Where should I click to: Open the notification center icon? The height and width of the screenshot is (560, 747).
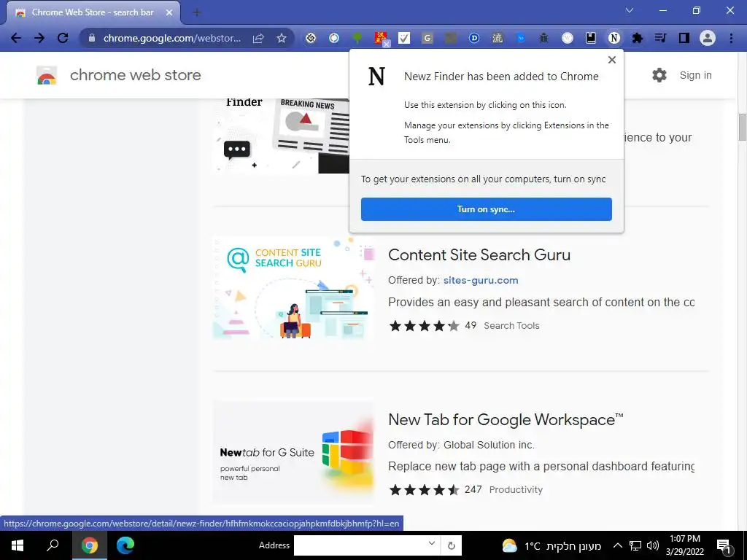point(724,546)
